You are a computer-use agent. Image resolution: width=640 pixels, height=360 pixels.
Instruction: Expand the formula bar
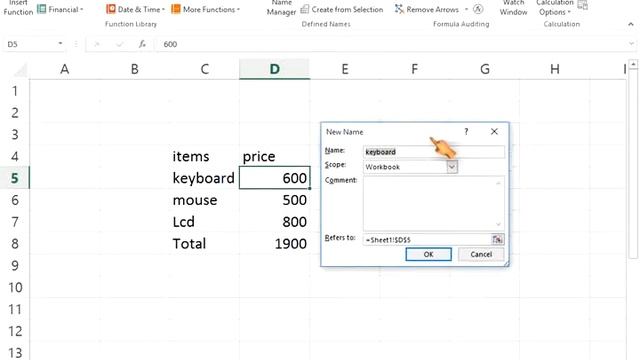click(x=631, y=44)
